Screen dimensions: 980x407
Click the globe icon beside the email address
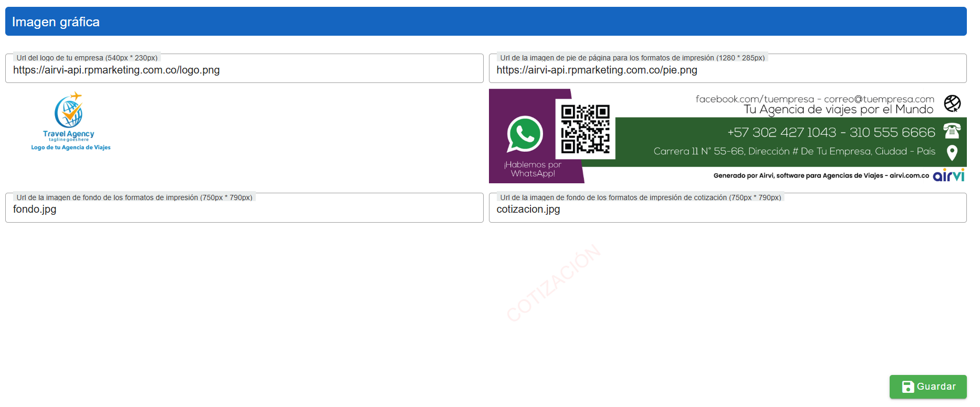[952, 103]
